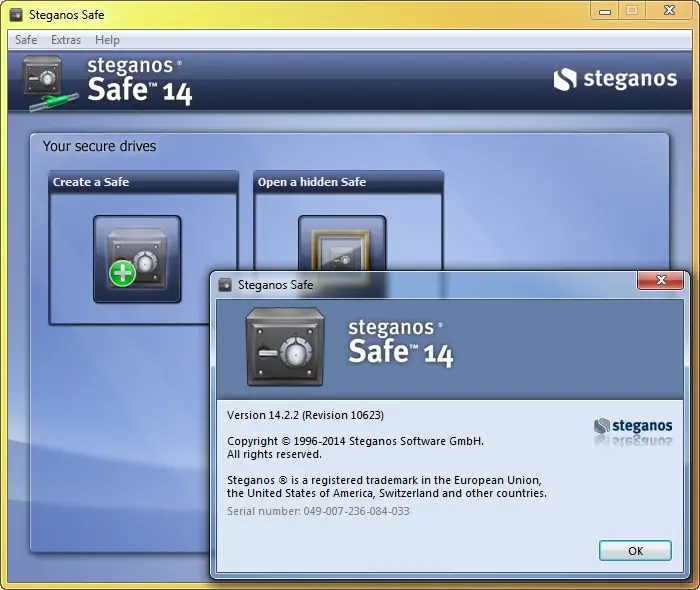The height and width of the screenshot is (590, 700).
Task: Click the registered trademark notice line
Action: [x=387, y=486]
